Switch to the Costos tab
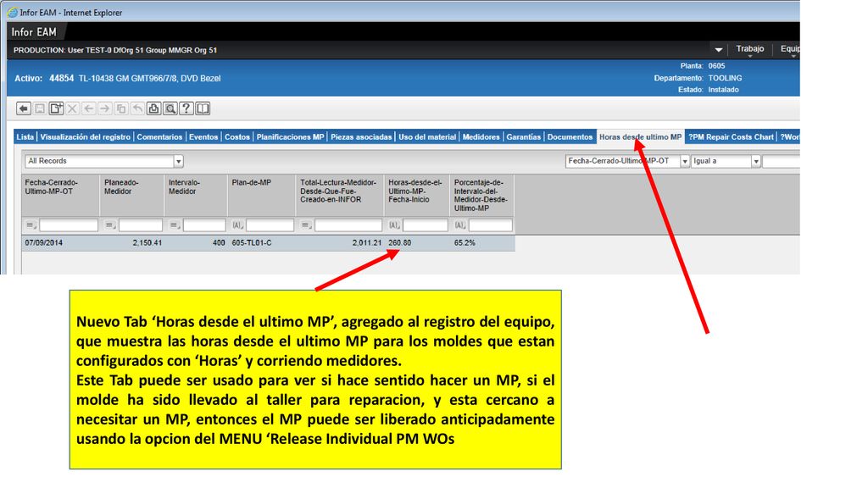 tap(237, 136)
